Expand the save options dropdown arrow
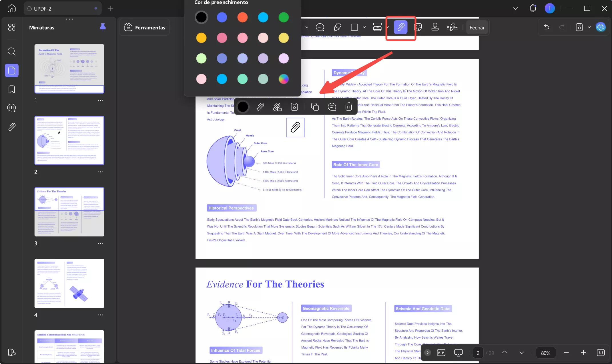 click(x=589, y=27)
